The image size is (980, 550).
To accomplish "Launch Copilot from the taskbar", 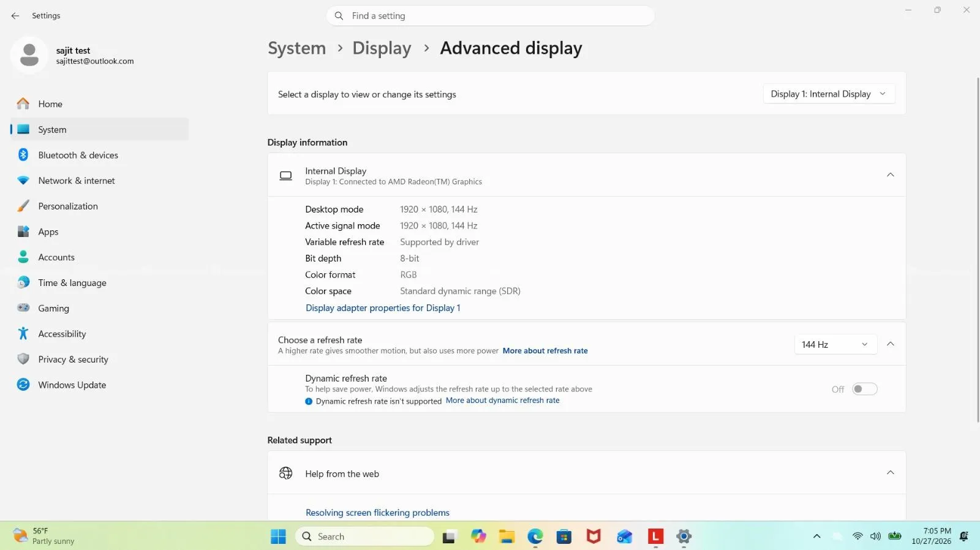I will [x=478, y=537].
